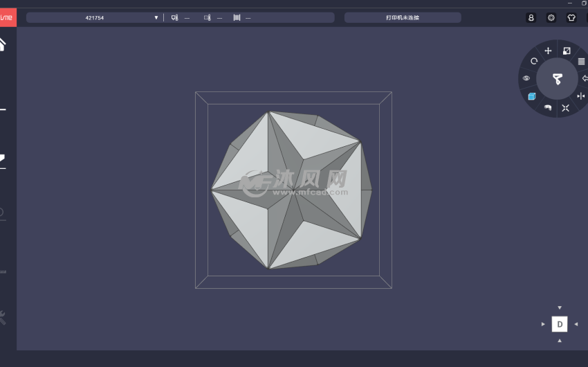
Task: Click the up arrow on view cube
Action: point(560,307)
